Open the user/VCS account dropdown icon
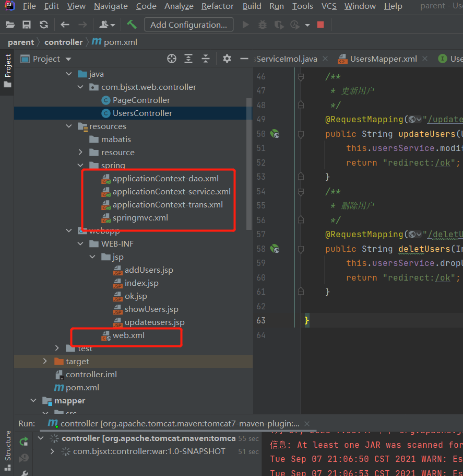This screenshot has width=463, height=476. (106, 25)
